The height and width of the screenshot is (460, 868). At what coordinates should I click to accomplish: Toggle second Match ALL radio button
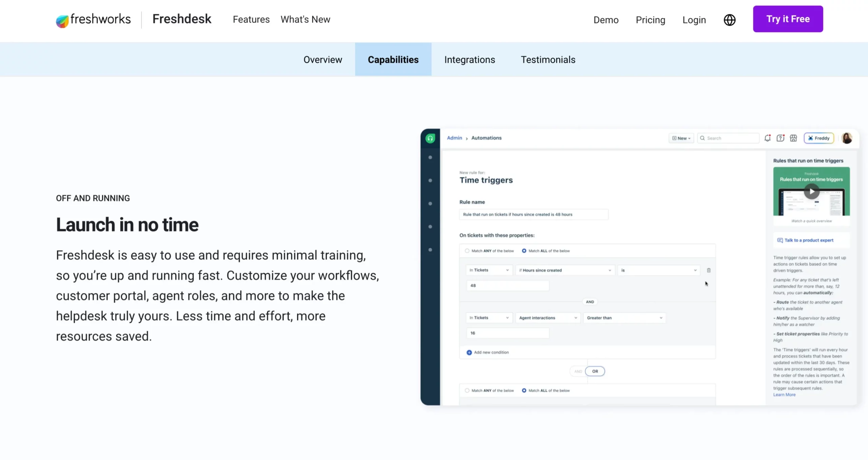524,390
